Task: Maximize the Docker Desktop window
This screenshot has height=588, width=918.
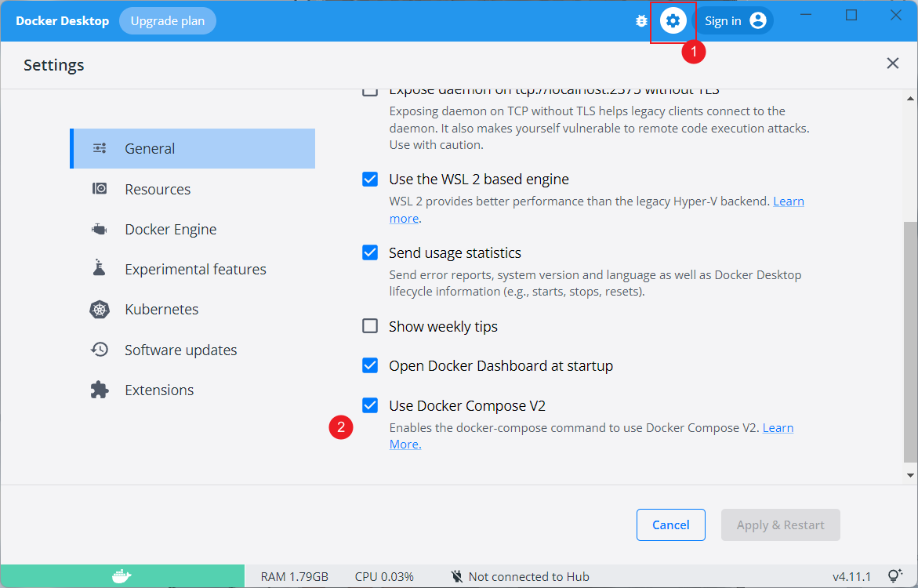Action: click(x=851, y=15)
